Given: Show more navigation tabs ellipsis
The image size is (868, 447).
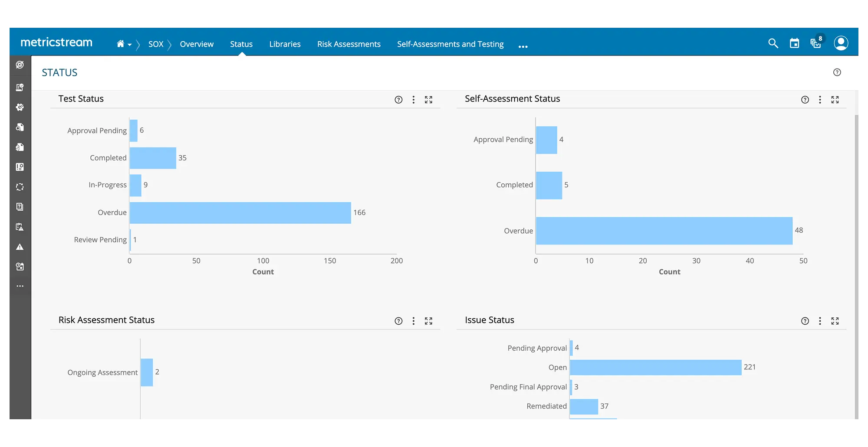Looking at the screenshot, I should pyautogui.click(x=523, y=46).
